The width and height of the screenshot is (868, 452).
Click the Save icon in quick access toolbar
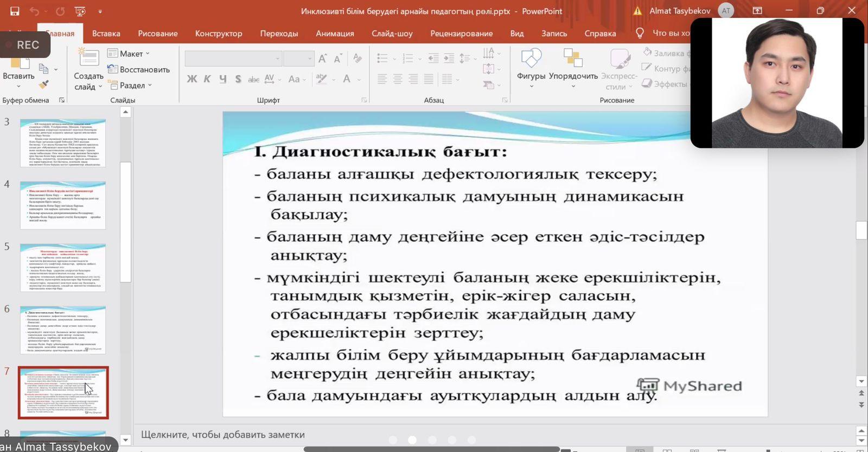pyautogui.click(x=15, y=11)
